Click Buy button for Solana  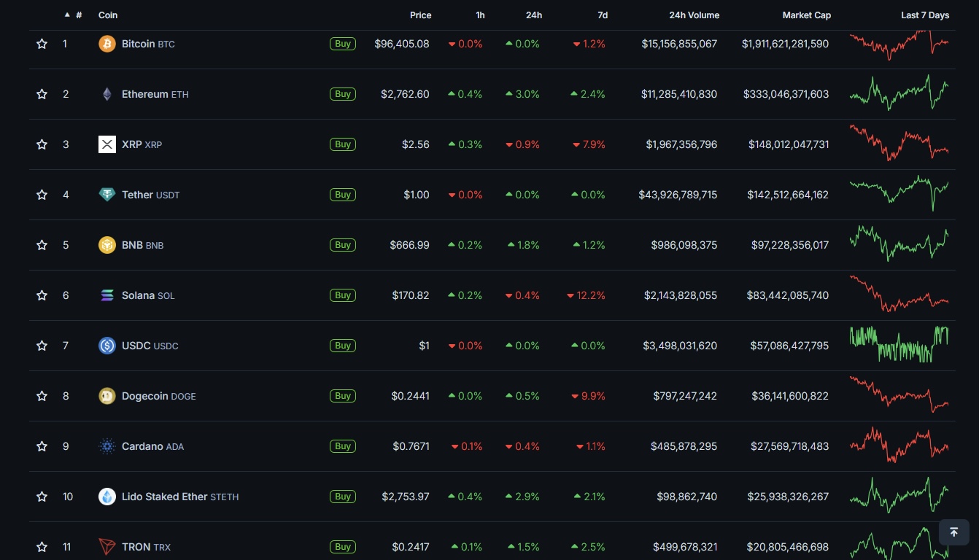(x=343, y=295)
